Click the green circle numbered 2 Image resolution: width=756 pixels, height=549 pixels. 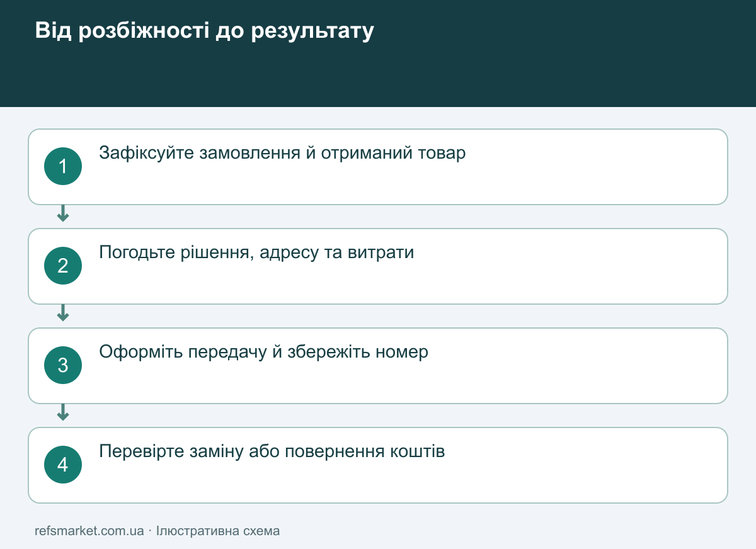click(63, 266)
